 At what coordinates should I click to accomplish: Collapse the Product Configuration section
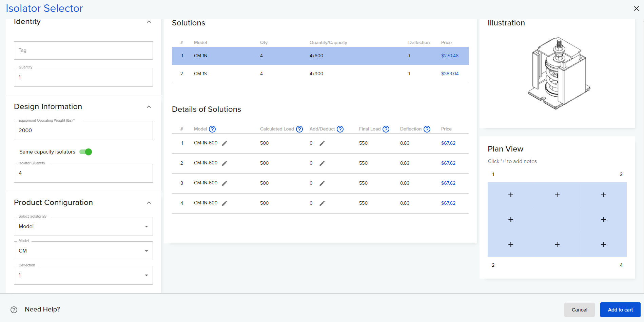149,203
